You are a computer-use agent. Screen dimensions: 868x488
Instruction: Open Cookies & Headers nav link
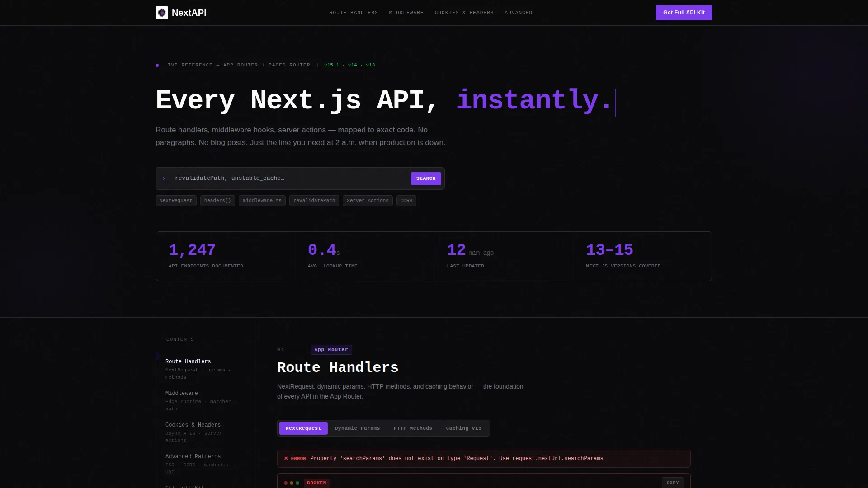click(464, 13)
